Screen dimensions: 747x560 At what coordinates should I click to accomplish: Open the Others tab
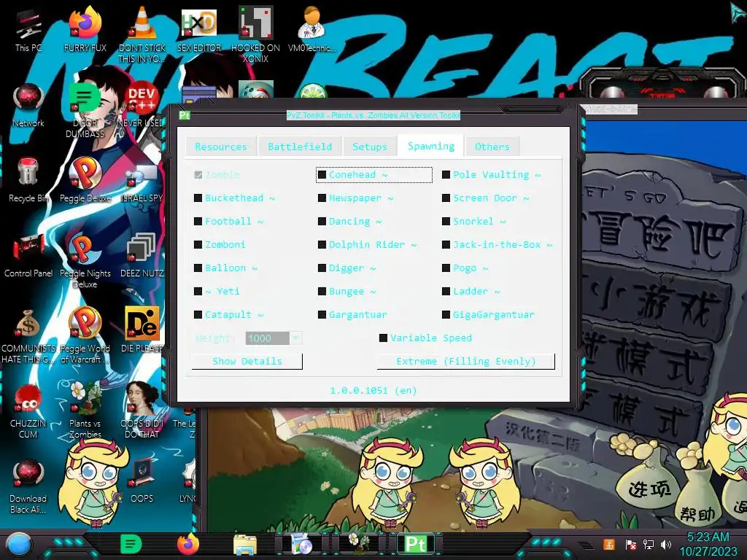pyautogui.click(x=492, y=147)
